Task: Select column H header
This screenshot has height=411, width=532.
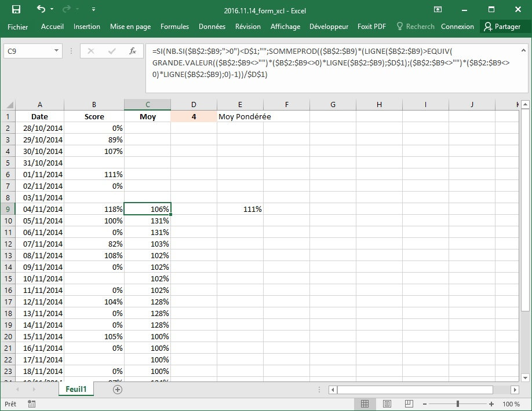Action: 380,105
